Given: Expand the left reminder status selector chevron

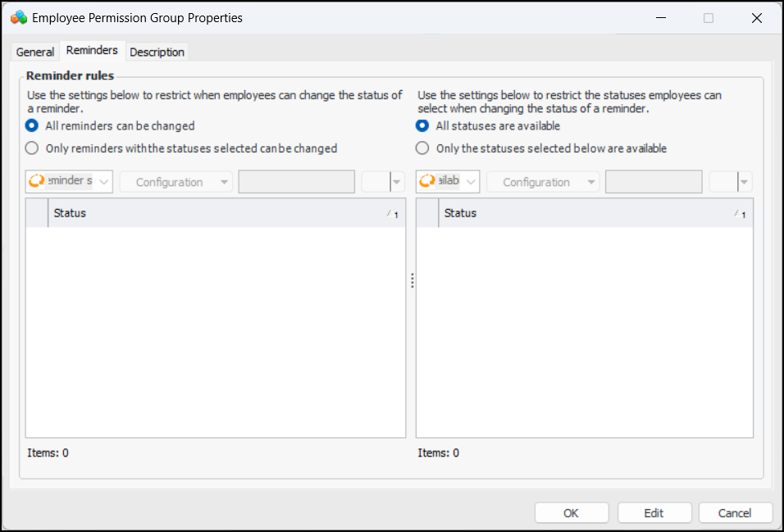Looking at the screenshot, I should tap(103, 182).
